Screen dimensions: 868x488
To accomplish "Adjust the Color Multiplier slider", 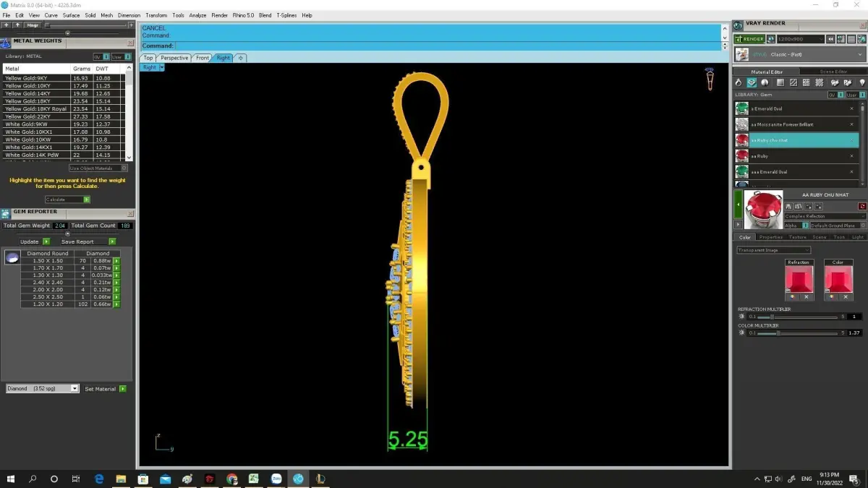I will [797, 333].
